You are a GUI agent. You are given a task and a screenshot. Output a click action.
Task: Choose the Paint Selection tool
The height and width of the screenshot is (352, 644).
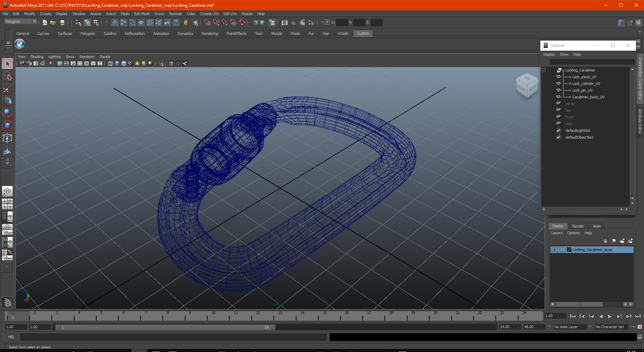click(x=7, y=89)
